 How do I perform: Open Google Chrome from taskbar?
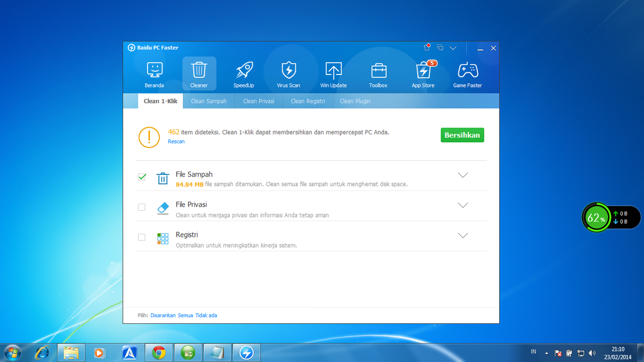tap(159, 353)
